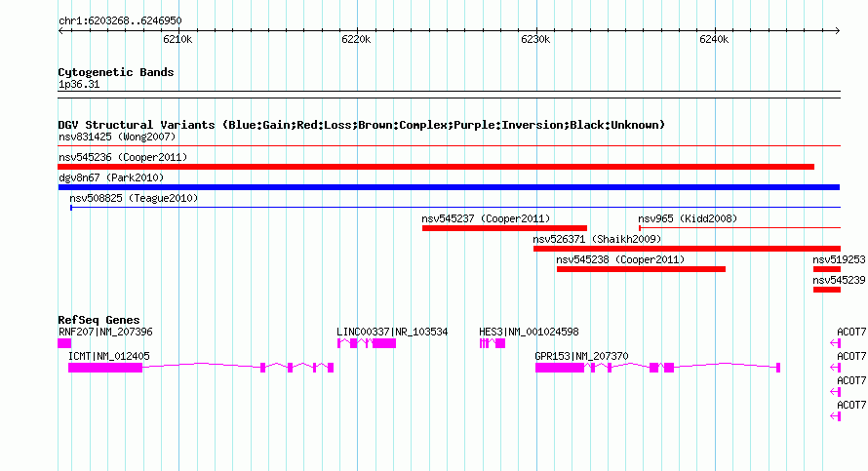Click the HES3|NM_001024598 gene label
This screenshot has width=868, height=471.
click(529, 332)
